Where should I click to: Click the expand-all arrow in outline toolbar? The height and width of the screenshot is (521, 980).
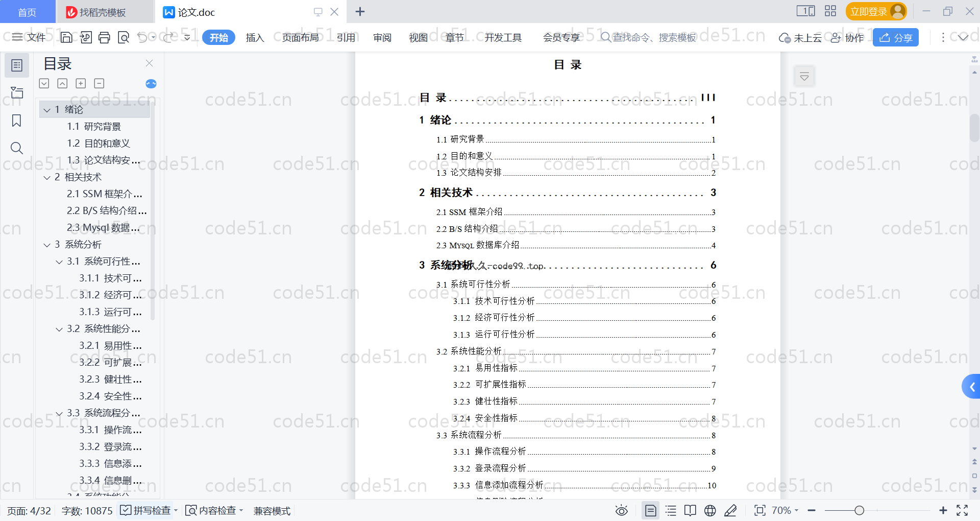[44, 83]
